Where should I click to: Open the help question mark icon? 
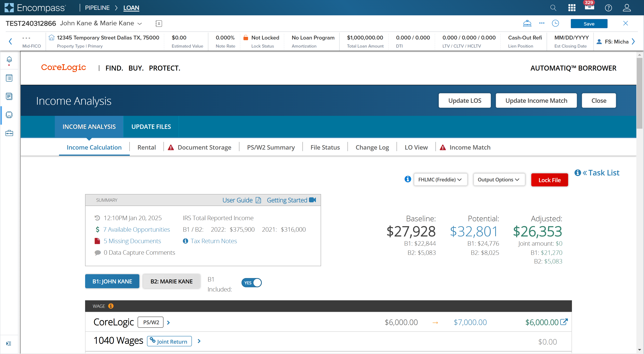coord(608,8)
